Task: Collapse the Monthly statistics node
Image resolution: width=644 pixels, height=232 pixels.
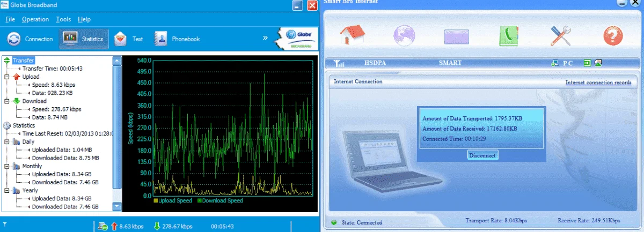Action: (7, 166)
